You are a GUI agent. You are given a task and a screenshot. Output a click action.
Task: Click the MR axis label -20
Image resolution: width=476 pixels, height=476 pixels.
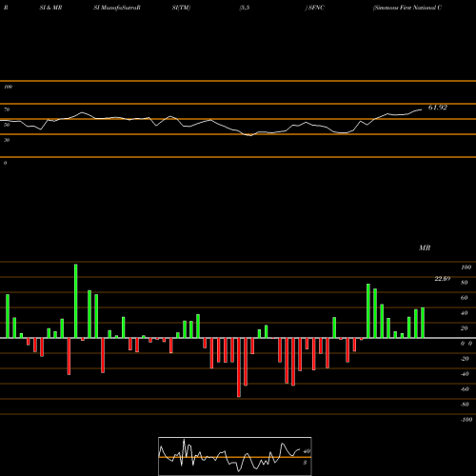465,359
